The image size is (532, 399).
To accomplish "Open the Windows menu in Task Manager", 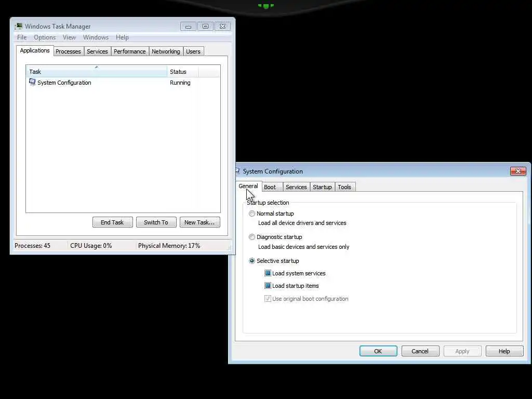I will pos(96,37).
